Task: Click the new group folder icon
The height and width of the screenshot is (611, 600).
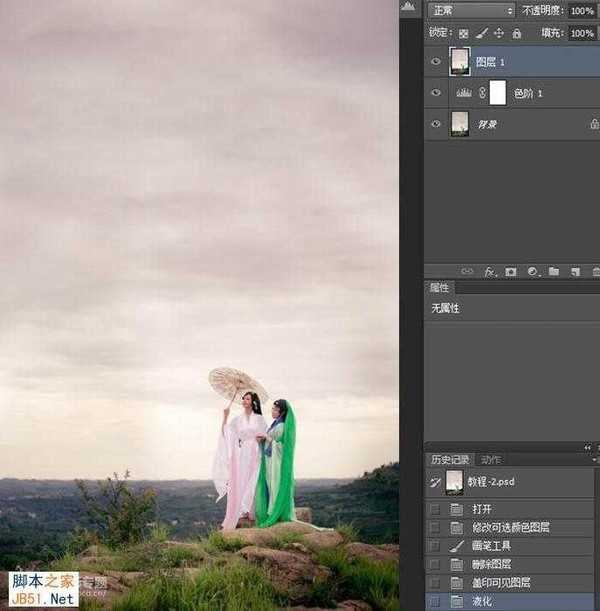Action: [x=553, y=271]
